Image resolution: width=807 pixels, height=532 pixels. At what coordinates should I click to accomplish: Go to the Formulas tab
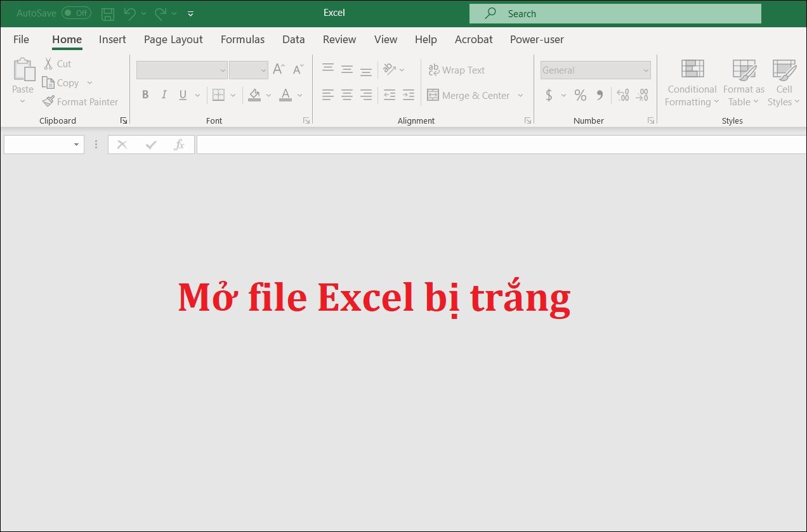[242, 39]
